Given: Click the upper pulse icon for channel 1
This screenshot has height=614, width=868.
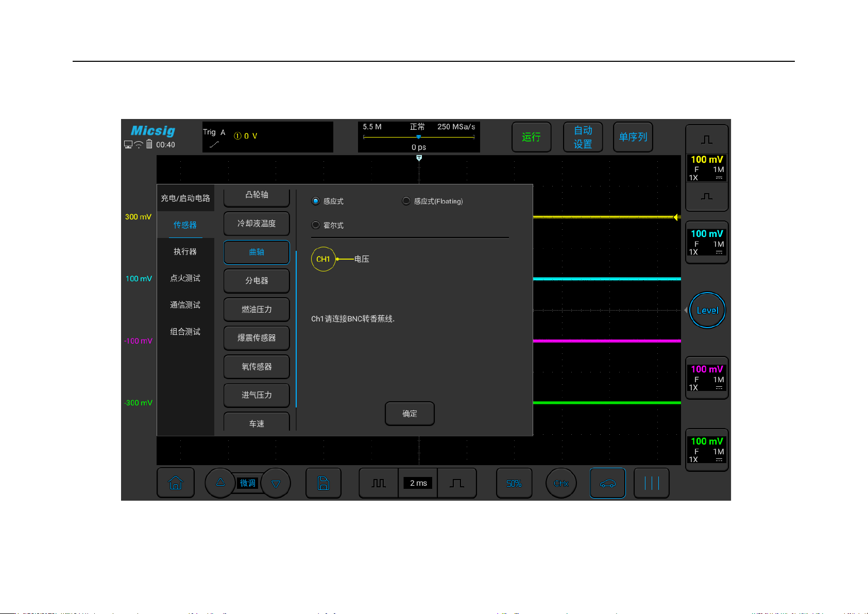Looking at the screenshot, I should (707, 140).
